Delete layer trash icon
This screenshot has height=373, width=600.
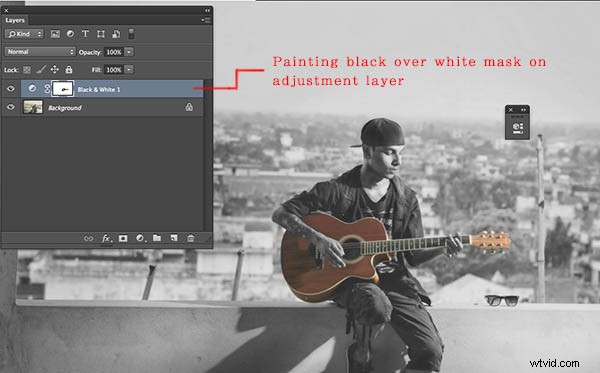(191, 238)
